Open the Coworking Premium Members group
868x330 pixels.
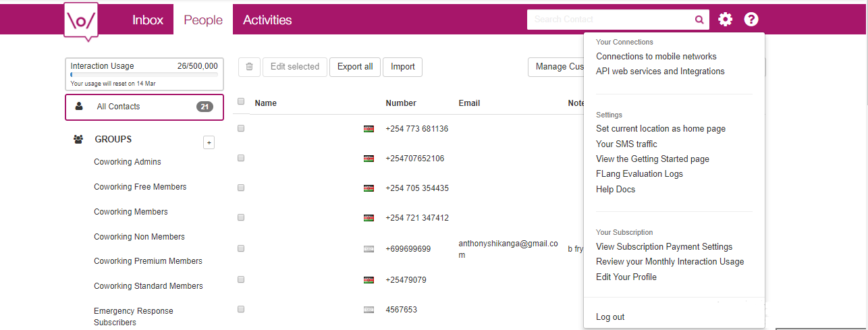click(x=148, y=261)
